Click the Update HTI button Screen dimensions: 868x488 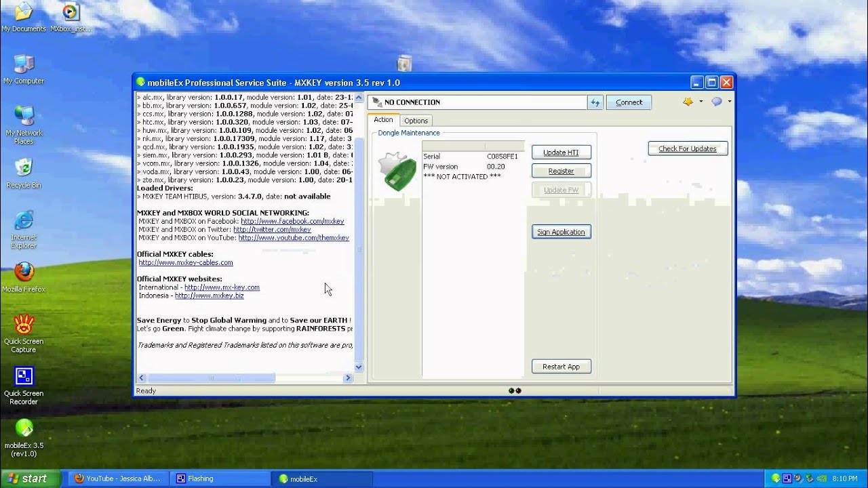tap(561, 152)
